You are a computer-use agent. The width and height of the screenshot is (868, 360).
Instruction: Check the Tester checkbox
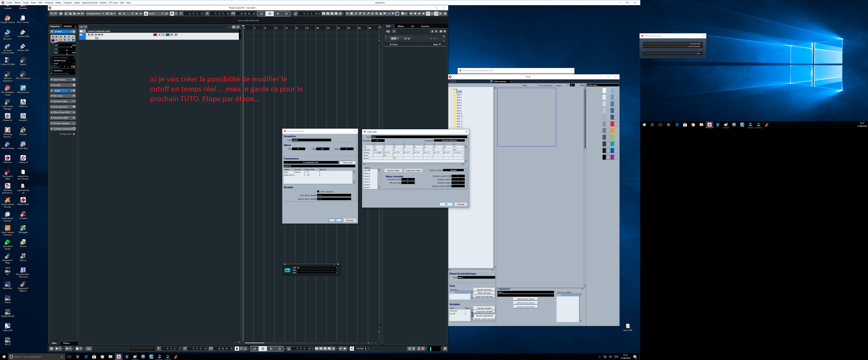click(521, 85)
